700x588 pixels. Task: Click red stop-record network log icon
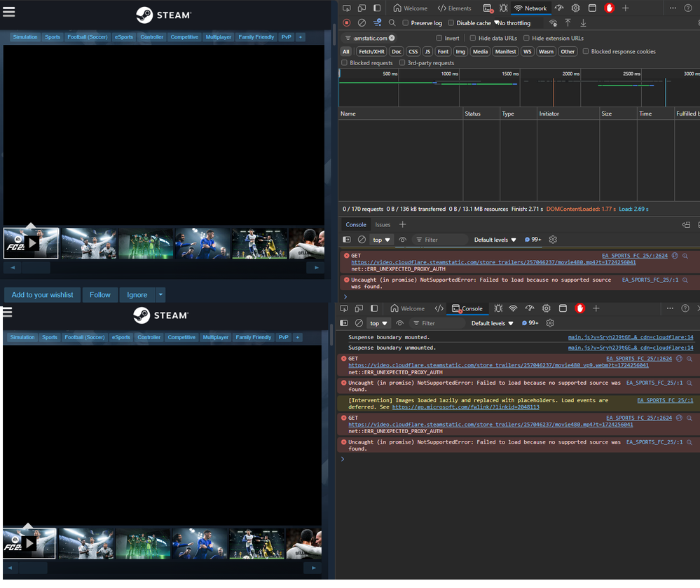click(x=346, y=22)
